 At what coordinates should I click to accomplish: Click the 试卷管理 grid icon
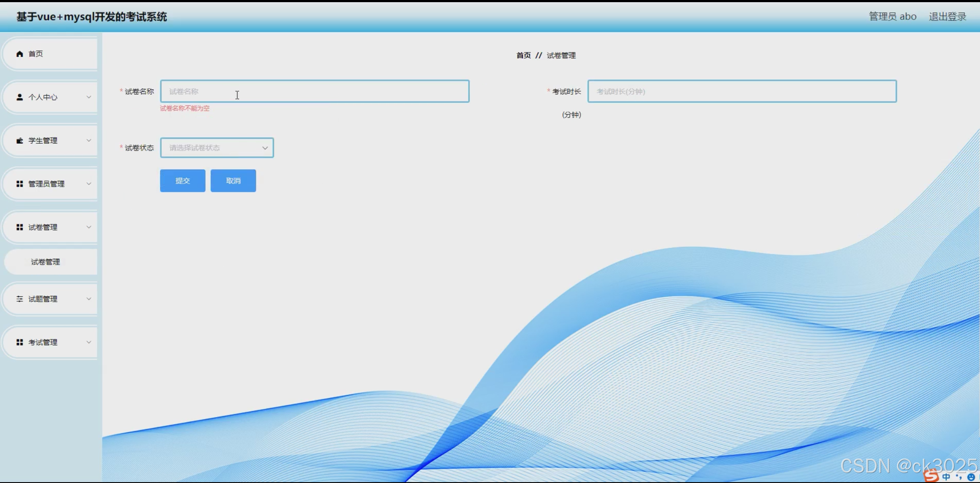click(20, 227)
